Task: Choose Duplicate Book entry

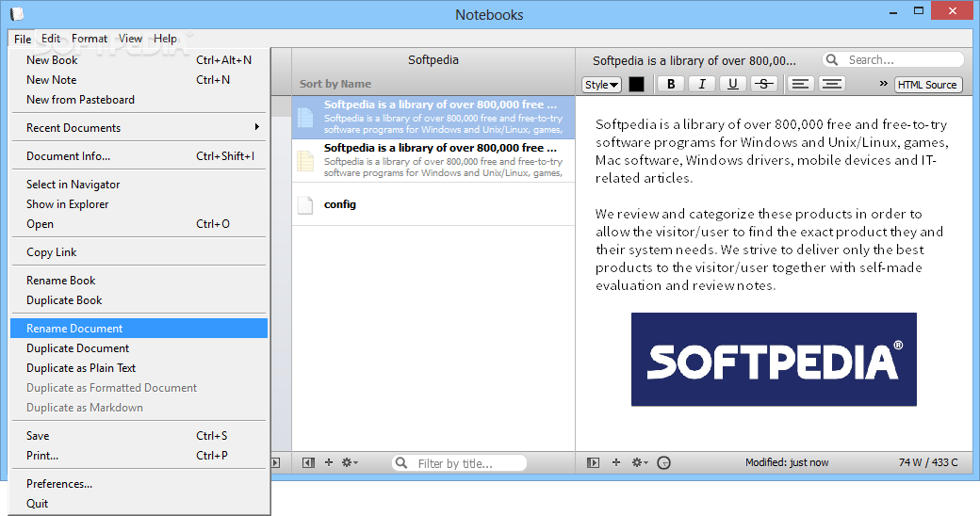Action: (139, 300)
